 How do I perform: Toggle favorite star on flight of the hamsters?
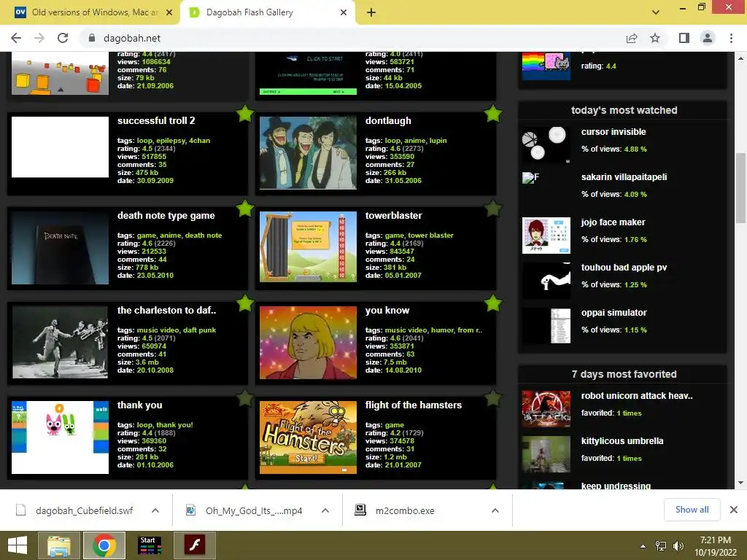point(493,398)
